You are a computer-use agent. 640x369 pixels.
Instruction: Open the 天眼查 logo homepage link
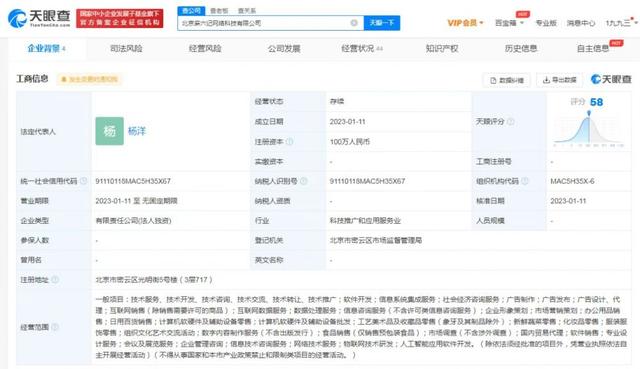pyautogui.click(x=39, y=18)
